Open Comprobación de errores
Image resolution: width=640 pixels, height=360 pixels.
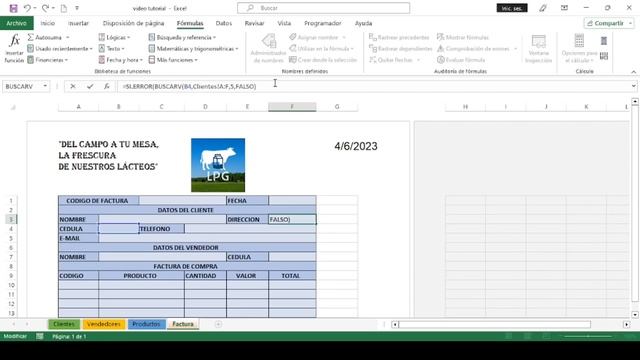pos(477,49)
